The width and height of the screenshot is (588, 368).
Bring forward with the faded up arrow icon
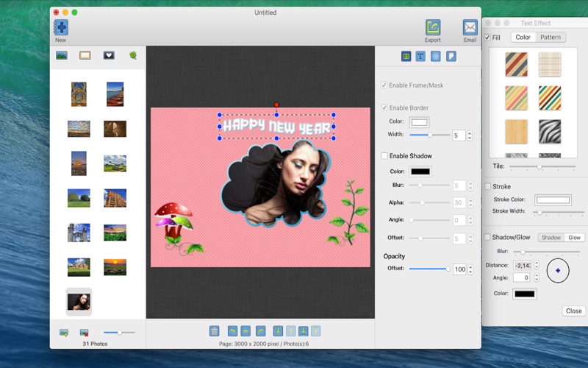pyautogui.click(x=290, y=330)
